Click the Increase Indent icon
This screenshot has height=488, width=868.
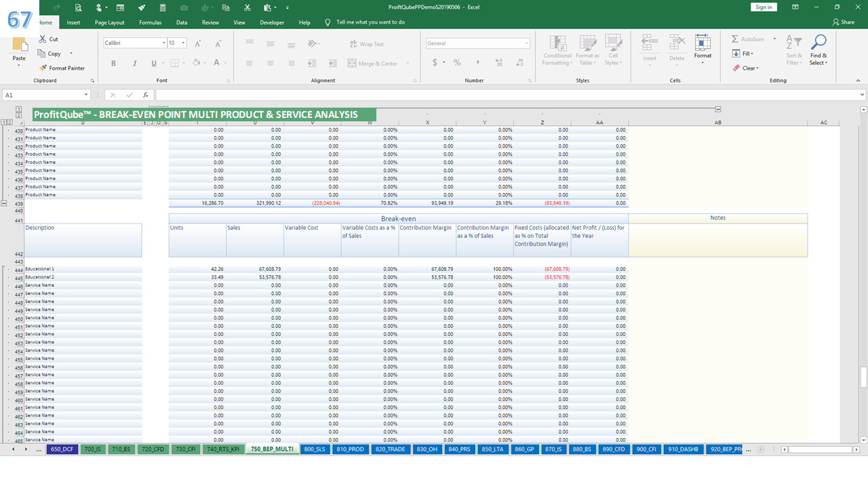[x=332, y=63]
